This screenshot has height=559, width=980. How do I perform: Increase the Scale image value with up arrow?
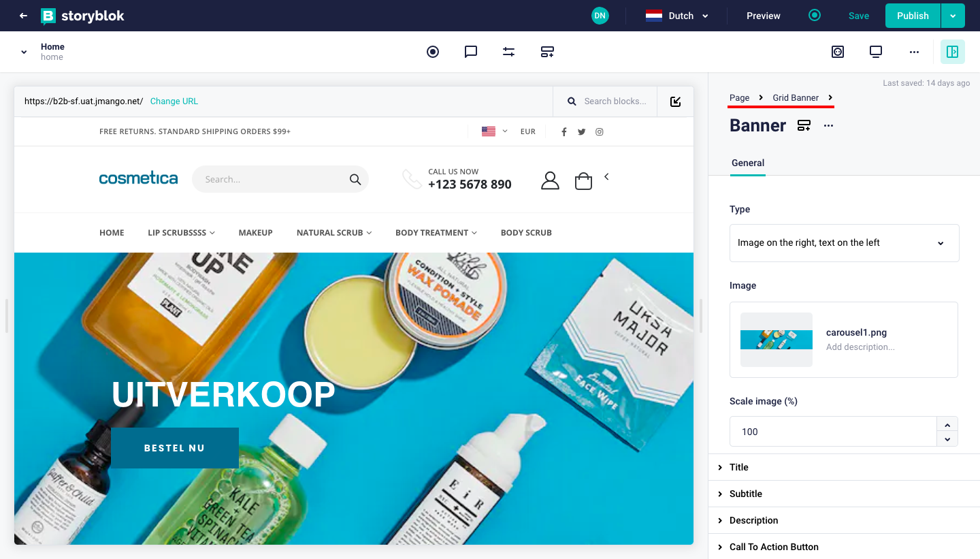point(947,424)
